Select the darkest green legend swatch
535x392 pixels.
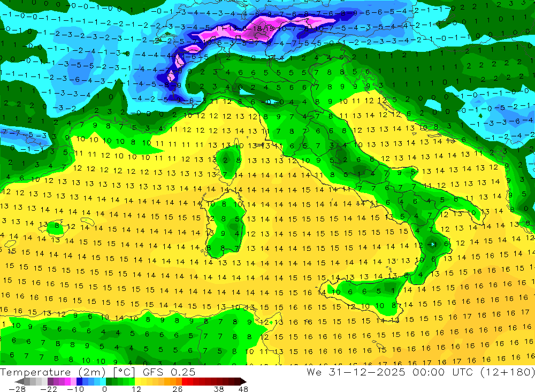coord(109,382)
